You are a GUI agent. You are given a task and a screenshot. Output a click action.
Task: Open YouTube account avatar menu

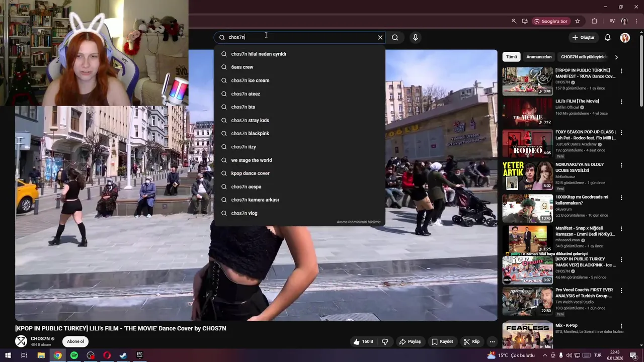coord(625,38)
